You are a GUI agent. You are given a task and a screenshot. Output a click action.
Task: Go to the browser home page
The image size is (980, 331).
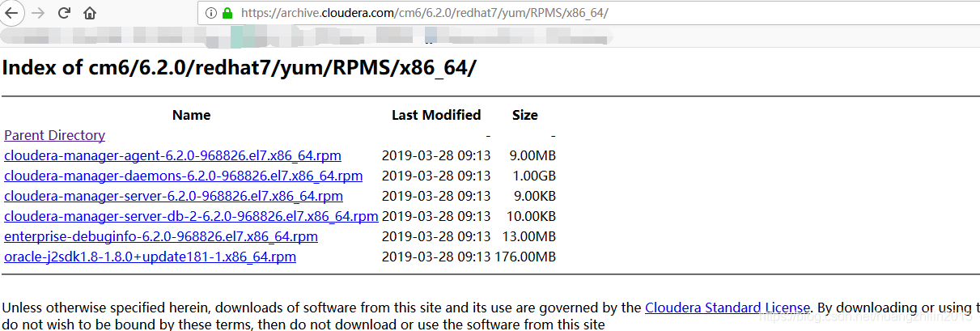click(90, 13)
